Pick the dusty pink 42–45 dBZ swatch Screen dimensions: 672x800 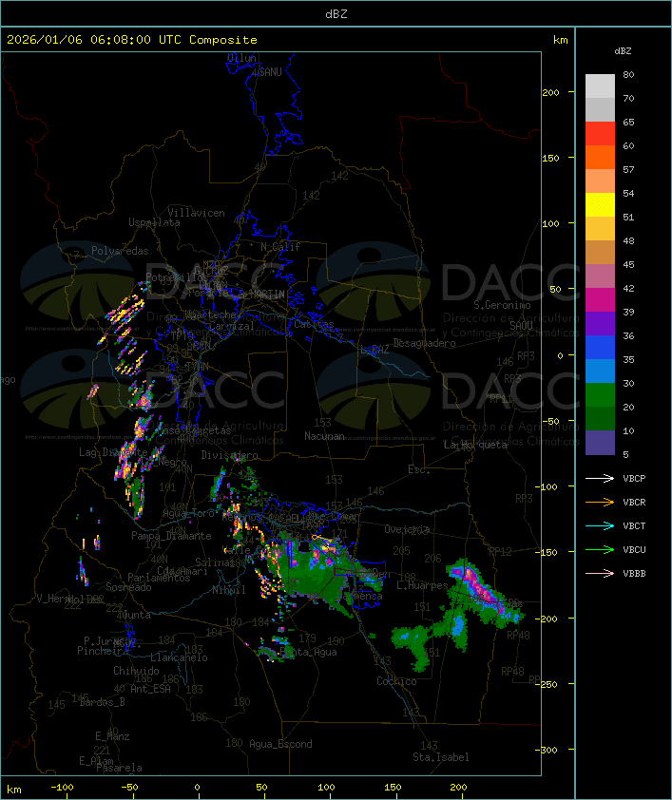point(600,276)
